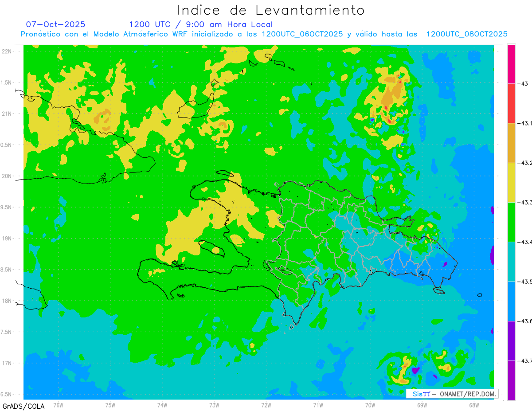Click the '-43.5' legend value
The width and height of the screenshot is (532, 411).
(x=524, y=282)
